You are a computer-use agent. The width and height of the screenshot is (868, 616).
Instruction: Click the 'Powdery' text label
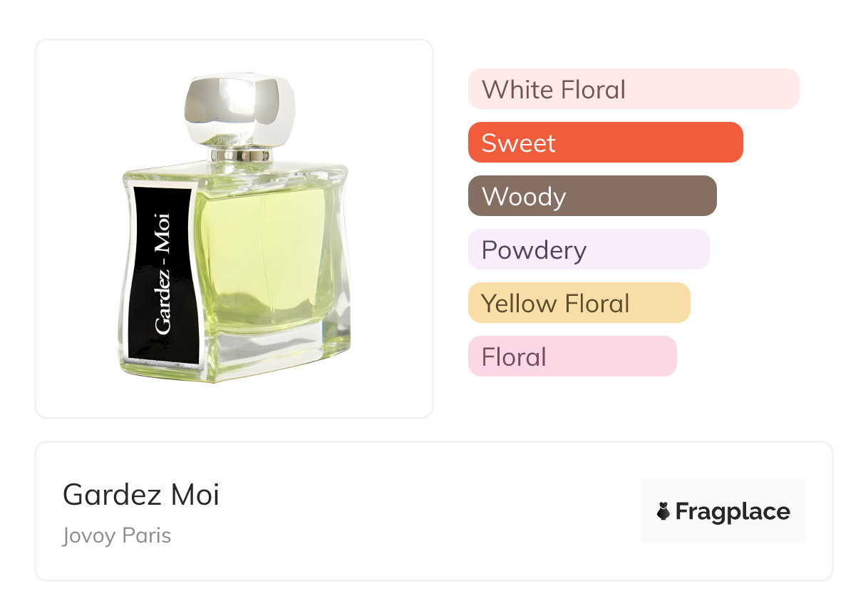pos(534,250)
